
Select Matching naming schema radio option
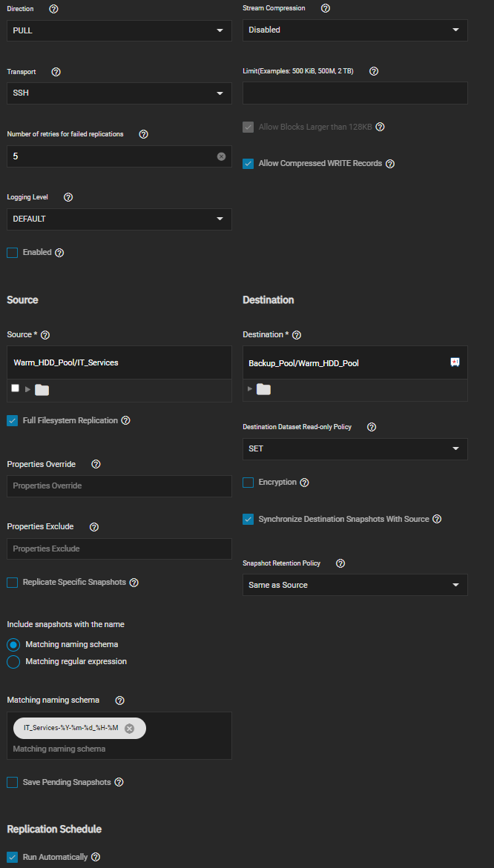click(14, 645)
